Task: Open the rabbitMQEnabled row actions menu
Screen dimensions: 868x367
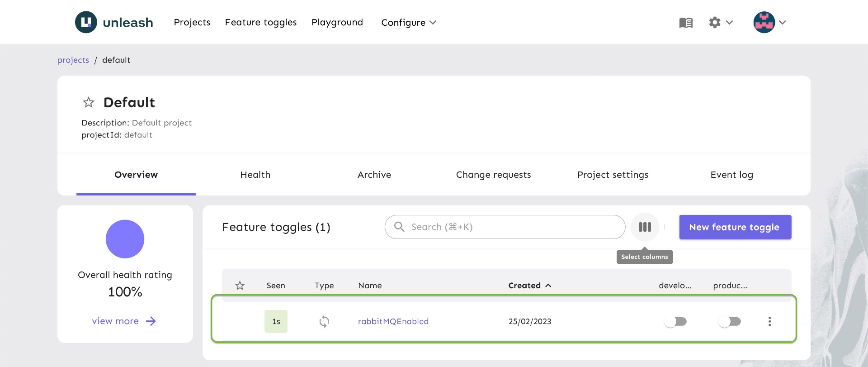Action: (769, 321)
